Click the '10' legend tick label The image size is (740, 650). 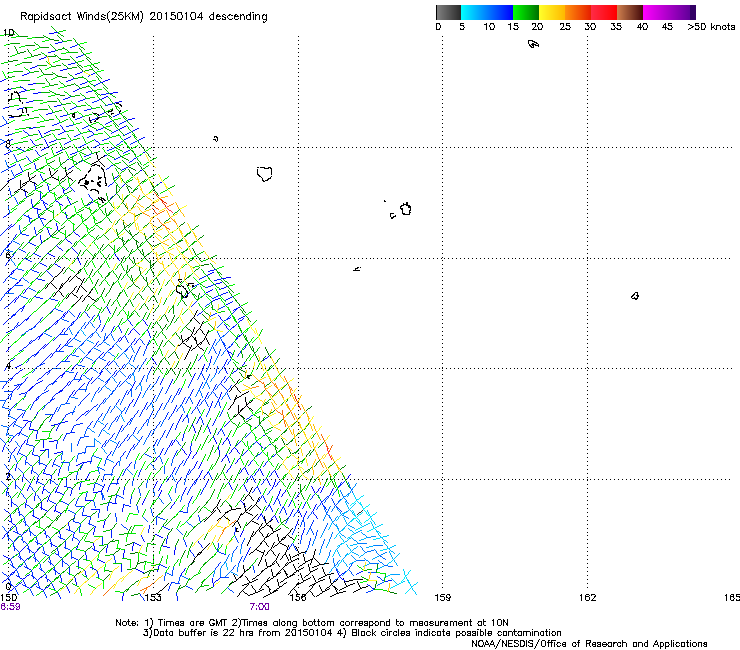tap(489, 27)
